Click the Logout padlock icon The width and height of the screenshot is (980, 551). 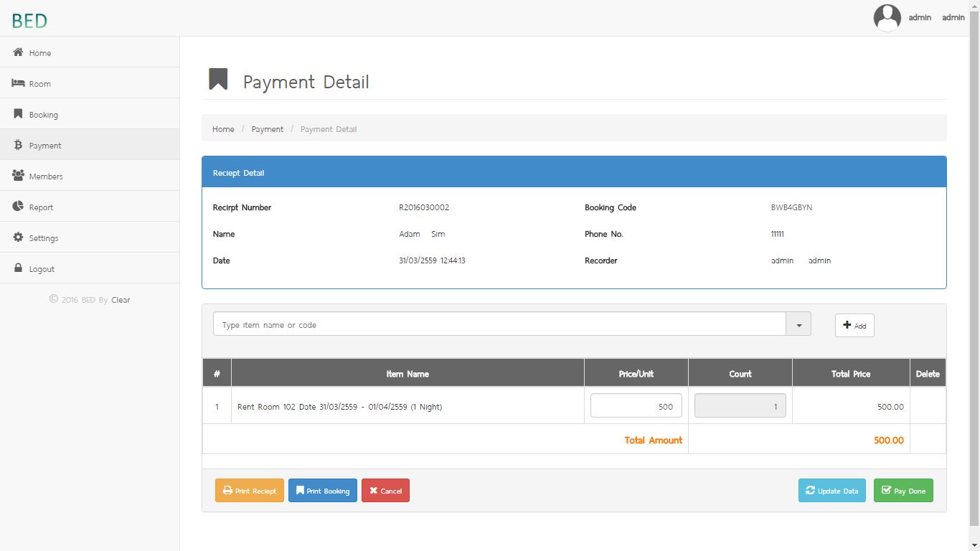click(x=18, y=268)
